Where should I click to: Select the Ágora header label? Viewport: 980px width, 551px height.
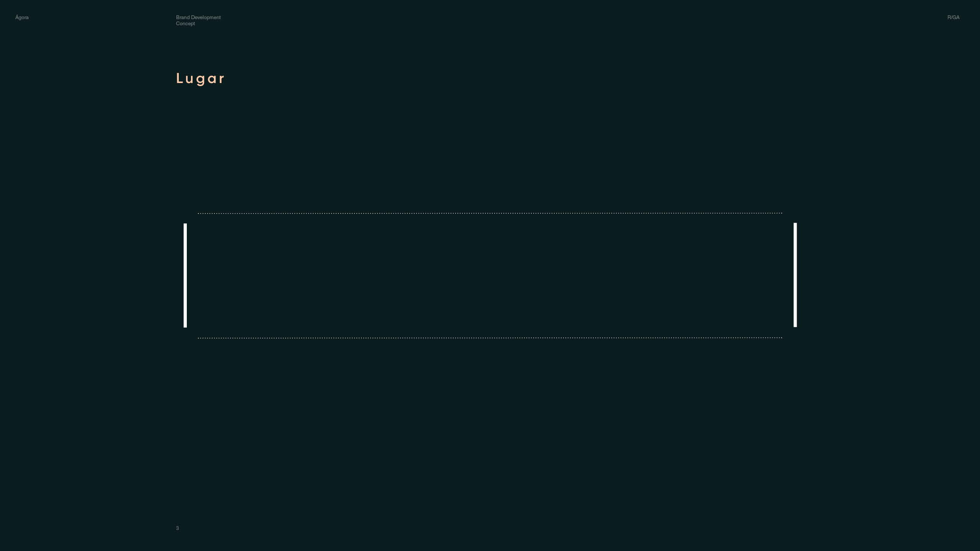(22, 18)
